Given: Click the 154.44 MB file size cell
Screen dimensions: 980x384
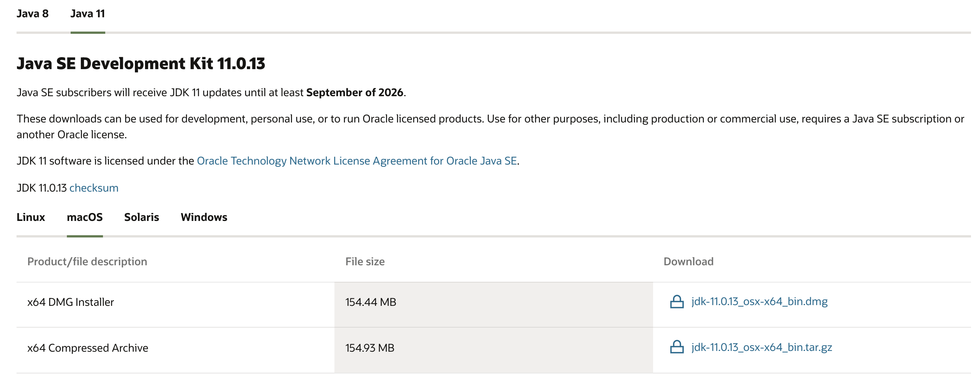Looking at the screenshot, I should pyautogui.click(x=371, y=302).
